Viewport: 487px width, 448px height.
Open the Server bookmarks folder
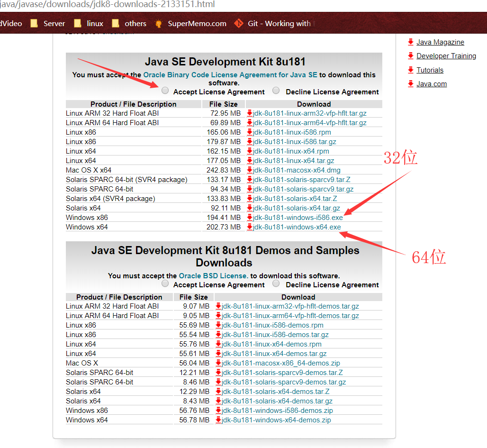tap(48, 23)
